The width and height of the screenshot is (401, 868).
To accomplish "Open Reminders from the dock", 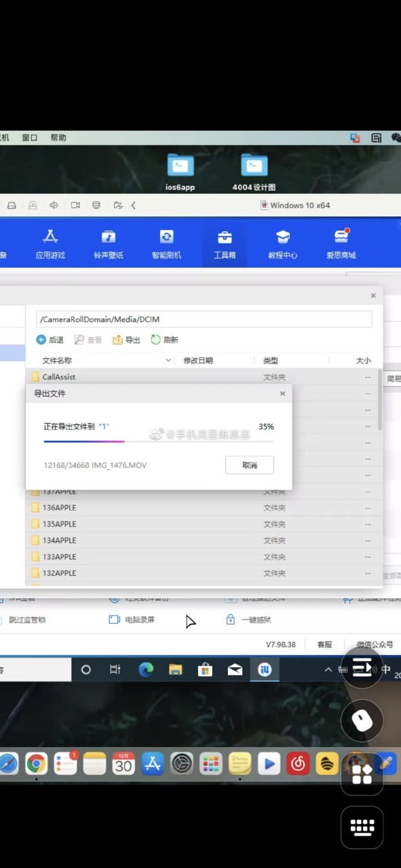I will 66,764.
